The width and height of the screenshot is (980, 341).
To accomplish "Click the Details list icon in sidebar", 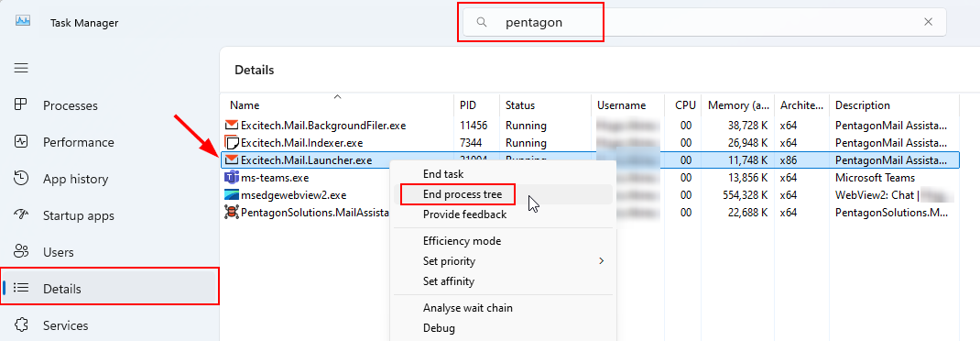I will (21, 288).
